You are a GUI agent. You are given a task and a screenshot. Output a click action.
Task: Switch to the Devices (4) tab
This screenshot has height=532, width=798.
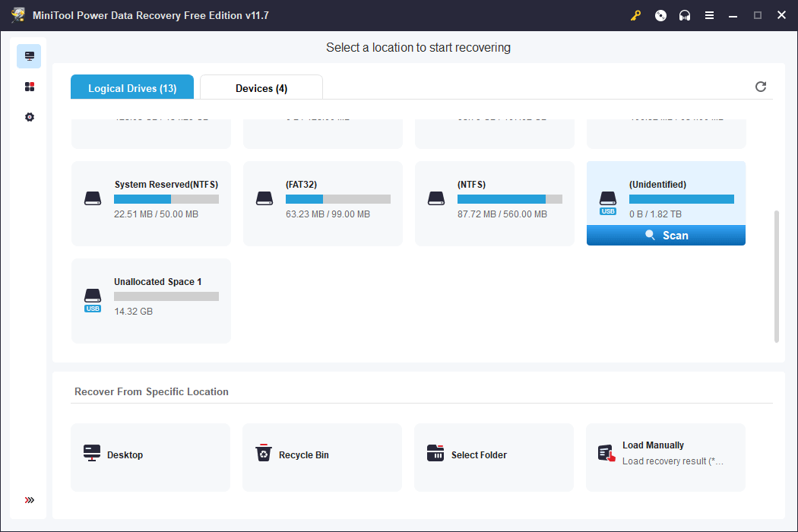261,87
